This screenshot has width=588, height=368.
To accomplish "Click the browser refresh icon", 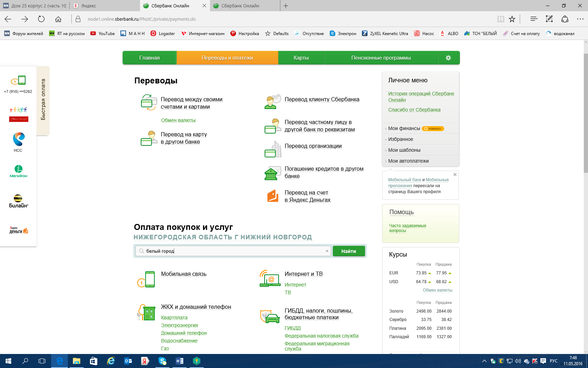I will point(41,19).
